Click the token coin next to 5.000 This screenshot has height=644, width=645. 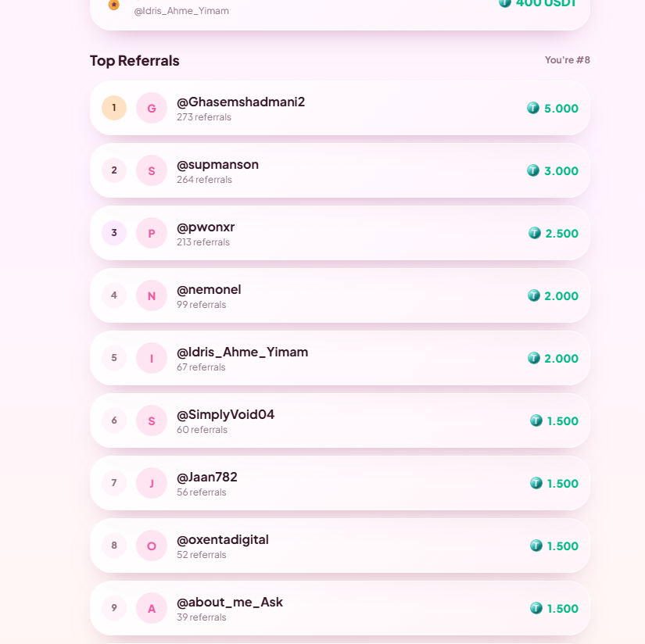click(x=533, y=108)
